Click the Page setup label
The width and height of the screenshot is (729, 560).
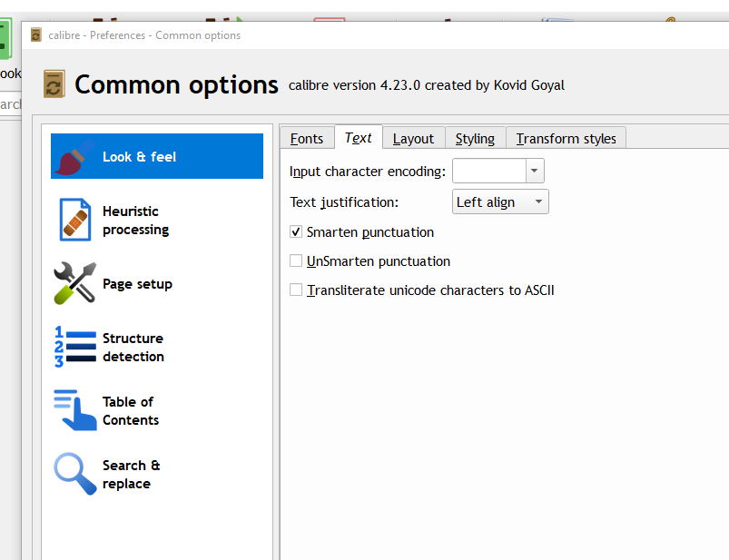pos(138,284)
